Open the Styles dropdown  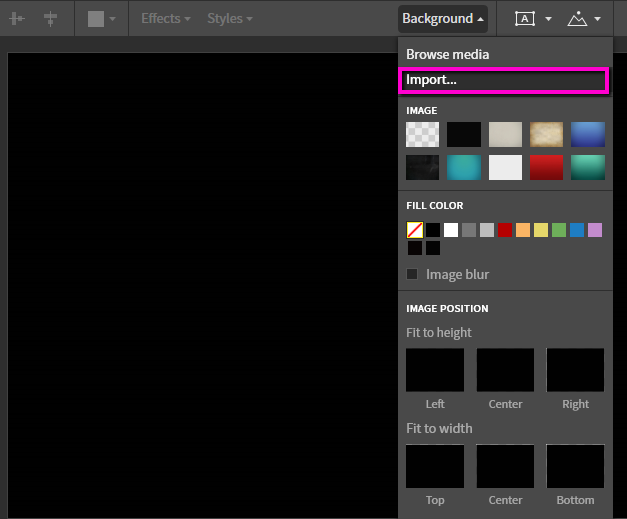[230, 18]
